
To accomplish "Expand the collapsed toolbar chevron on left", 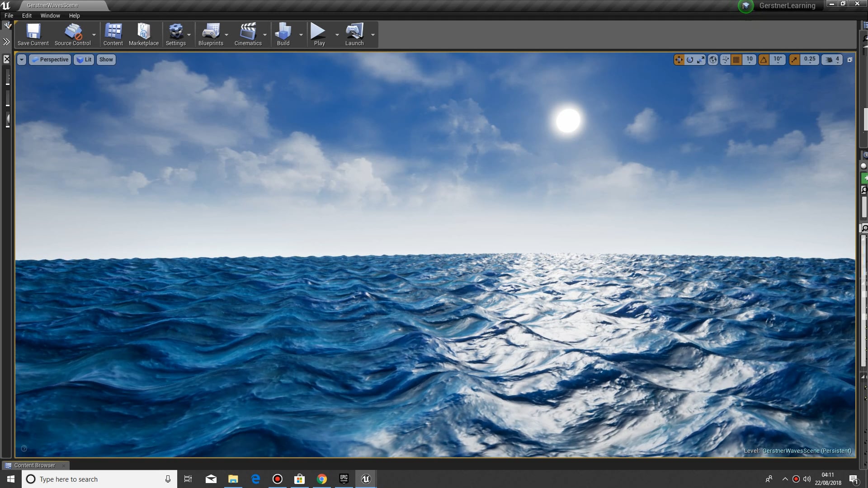I will point(6,42).
